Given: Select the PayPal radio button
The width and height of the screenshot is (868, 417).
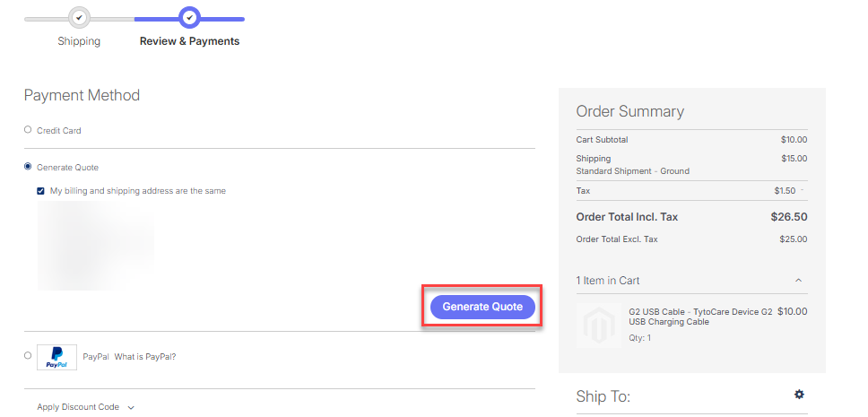Looking at the screenshot, I should coord(28,356).
